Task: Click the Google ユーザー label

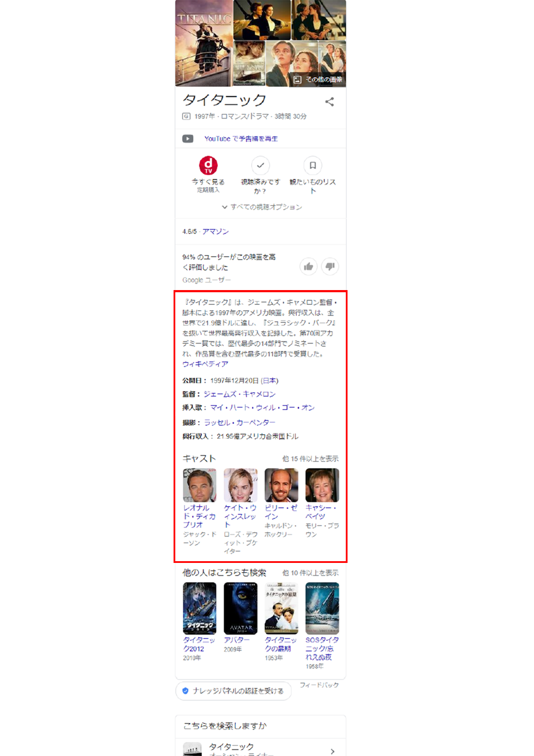Action: [207, 280]
